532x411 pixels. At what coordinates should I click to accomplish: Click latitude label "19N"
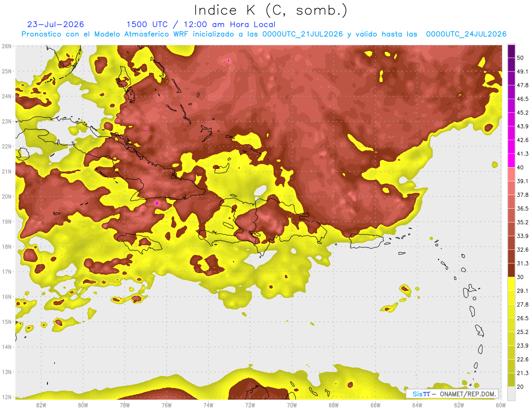(7, 222)
